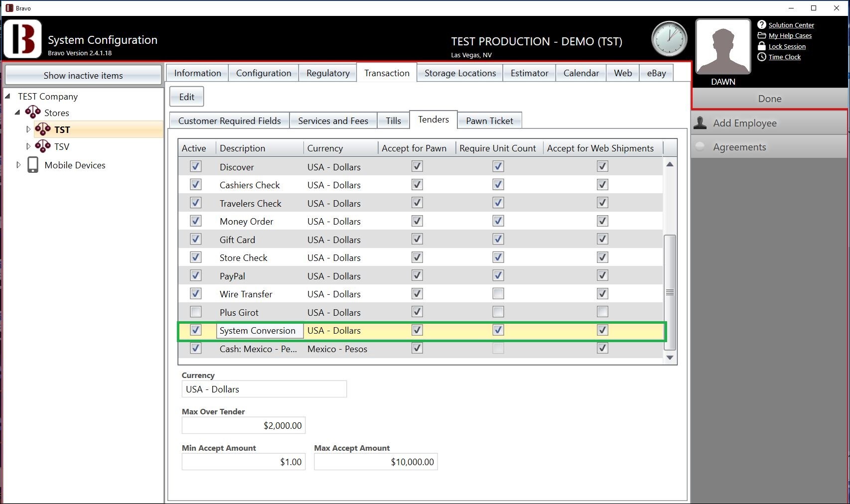Open the My Help Cases link
Viewport: 850px width, 504px height.
[x=790, y=35]
